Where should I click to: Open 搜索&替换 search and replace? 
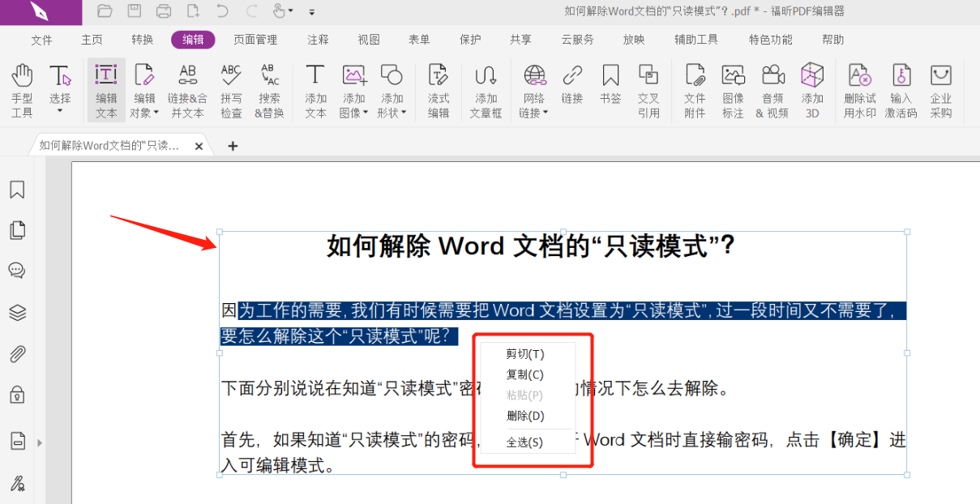coord(270,89)
